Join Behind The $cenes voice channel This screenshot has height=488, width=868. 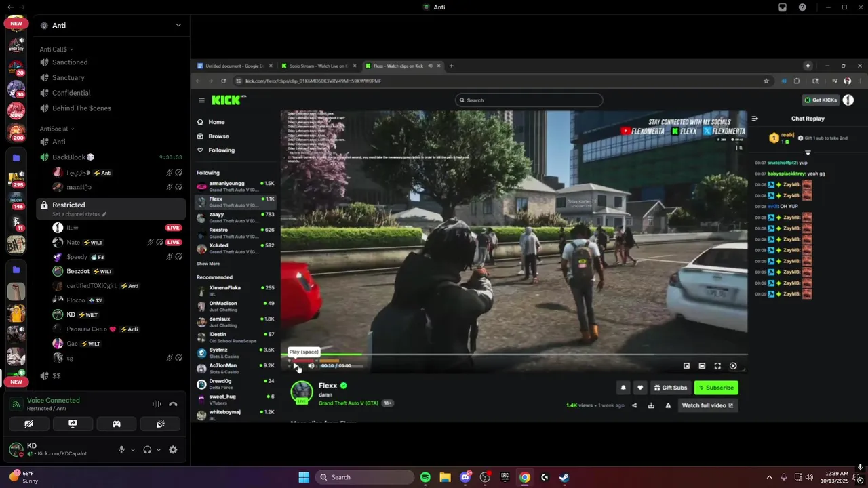point(111,108)
